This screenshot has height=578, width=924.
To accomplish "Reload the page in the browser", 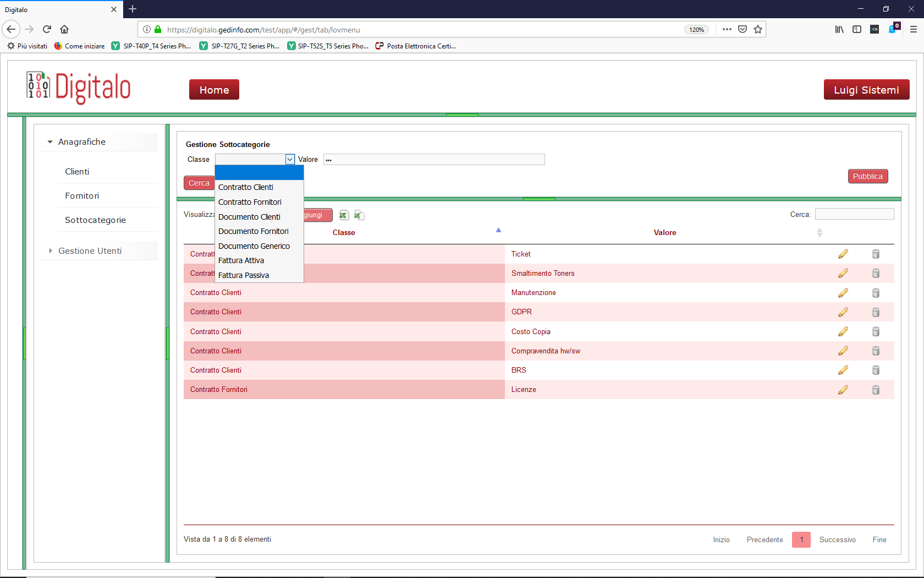I will pos(47,29).
